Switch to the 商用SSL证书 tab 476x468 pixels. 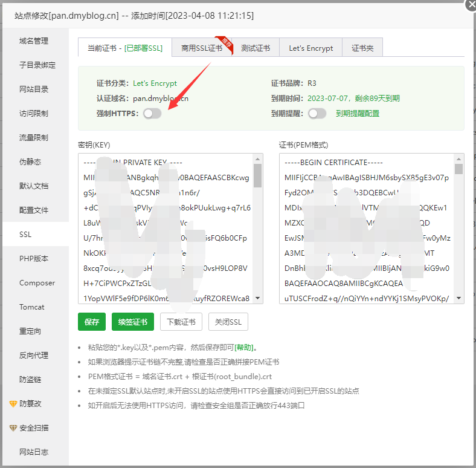tap(202, 48)
